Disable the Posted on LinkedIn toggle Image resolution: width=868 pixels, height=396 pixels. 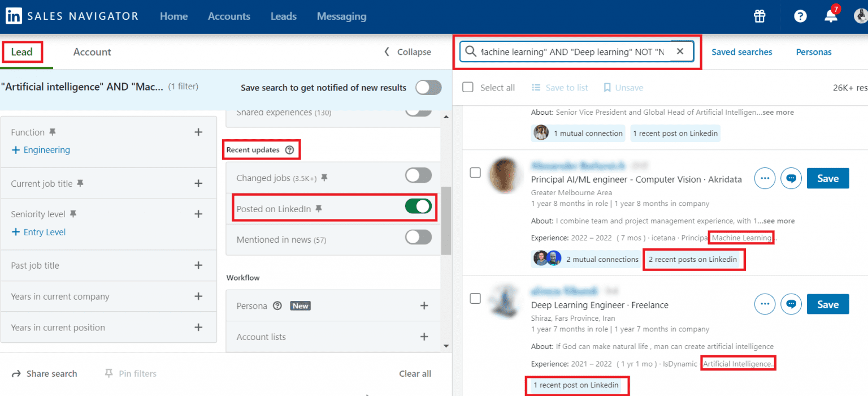(418, 208)
